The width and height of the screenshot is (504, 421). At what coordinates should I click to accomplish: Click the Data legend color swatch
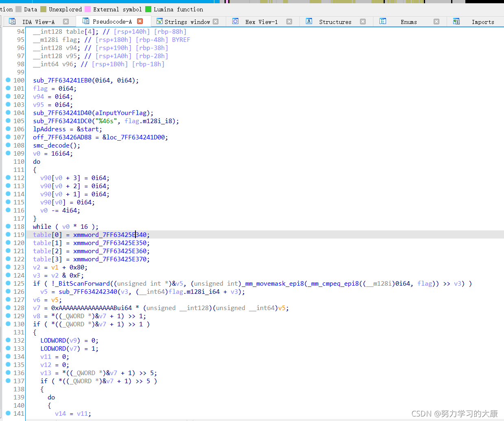[18, 9]
